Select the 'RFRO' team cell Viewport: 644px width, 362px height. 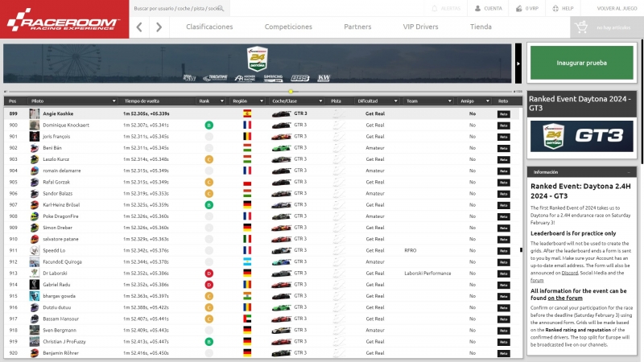(411, 250)
